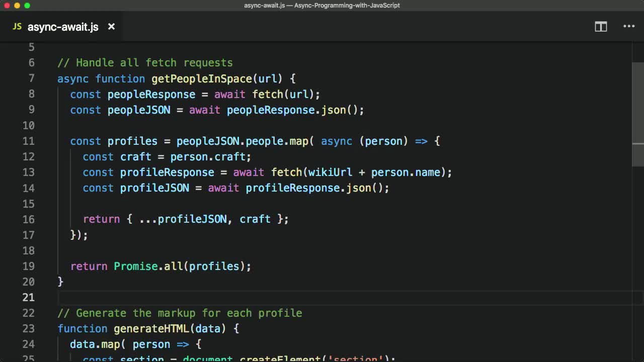
Task: Click the fetch call on line 13
Action: tap(286, 172)
